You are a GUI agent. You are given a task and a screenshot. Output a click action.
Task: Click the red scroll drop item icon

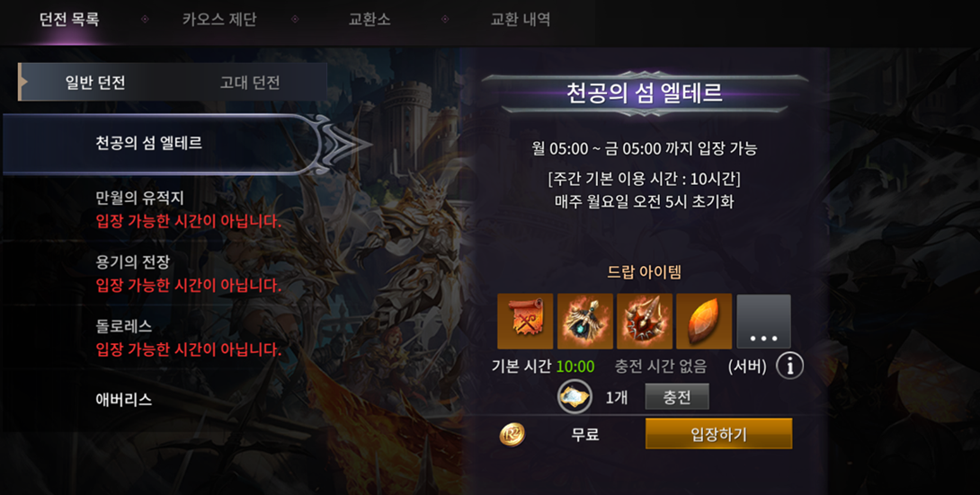point(525,322)
